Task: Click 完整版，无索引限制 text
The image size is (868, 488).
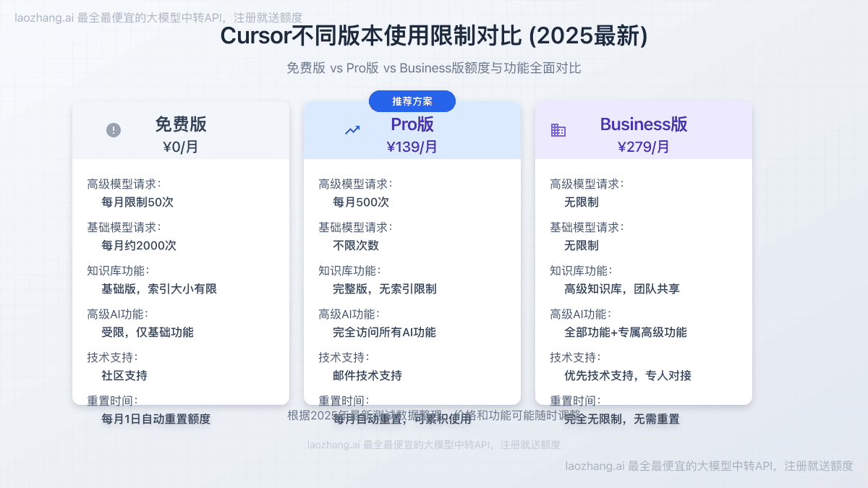Action: (385, 288)
